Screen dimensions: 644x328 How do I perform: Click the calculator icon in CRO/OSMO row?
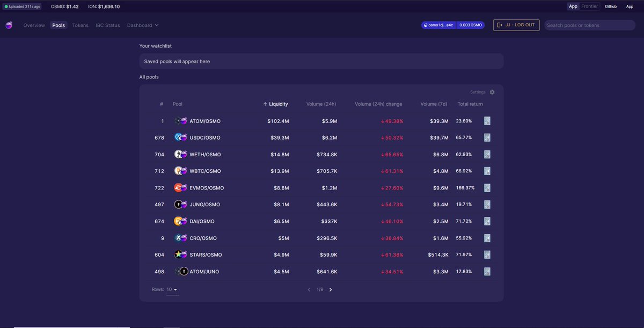[x=487, y=238]
